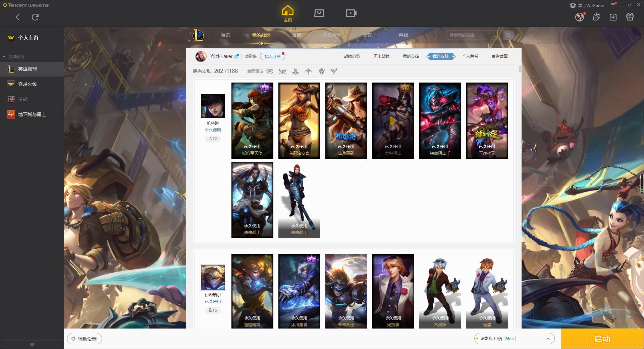The image size is (644, 349).
Task: Focus the 搜索我的英雄 search field
Action: [x=475, y=35]
